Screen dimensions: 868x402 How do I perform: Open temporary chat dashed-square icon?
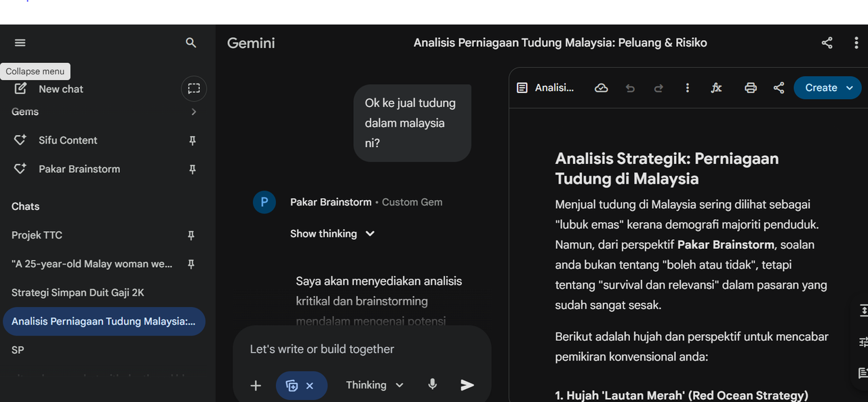(x=194, y=88)
